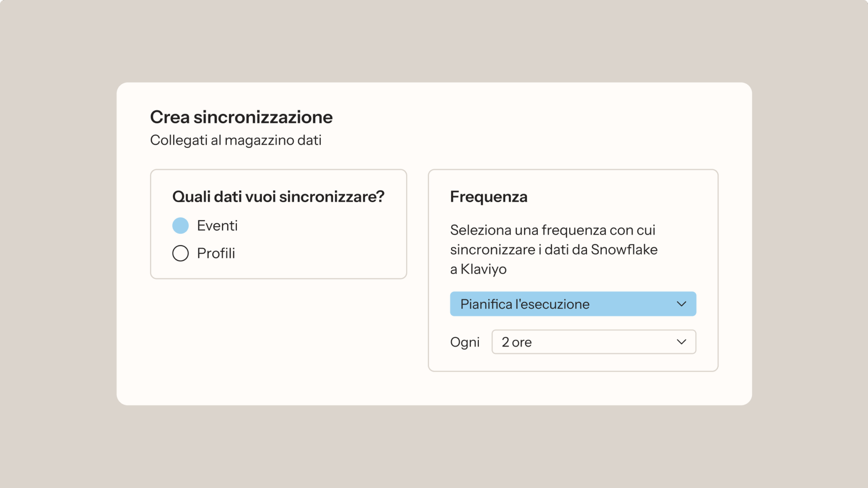Click the "Quali dati vuoi sincronizzare?" heading
Screen dimensions: 868x488
[x=278, y=197]
